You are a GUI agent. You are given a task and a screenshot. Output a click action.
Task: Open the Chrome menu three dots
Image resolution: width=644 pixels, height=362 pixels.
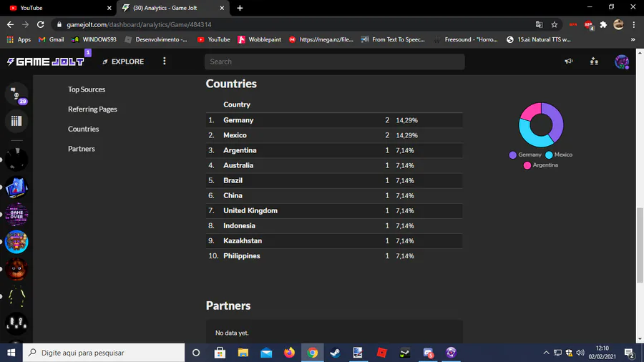pyautogui.click(x=634, y=24)
